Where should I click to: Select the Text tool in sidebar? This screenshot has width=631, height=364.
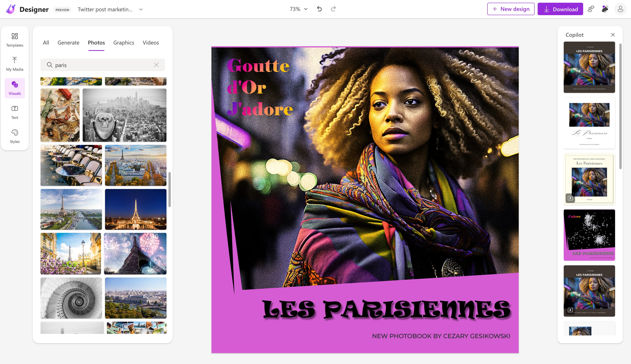pos(15,112)
